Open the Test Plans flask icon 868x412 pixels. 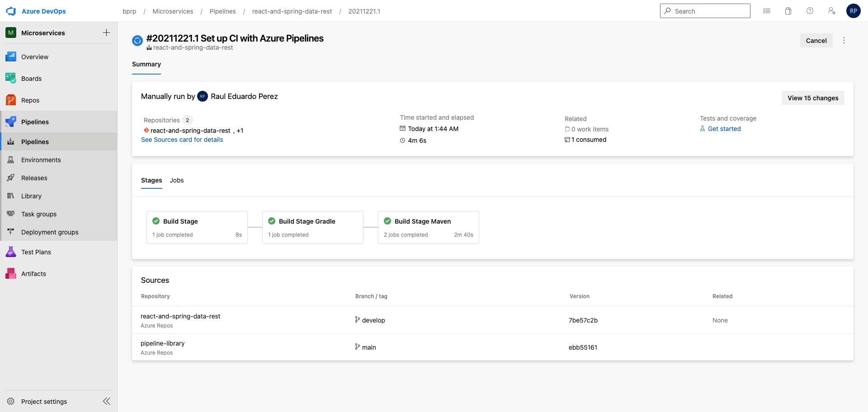tap(11, 252)
